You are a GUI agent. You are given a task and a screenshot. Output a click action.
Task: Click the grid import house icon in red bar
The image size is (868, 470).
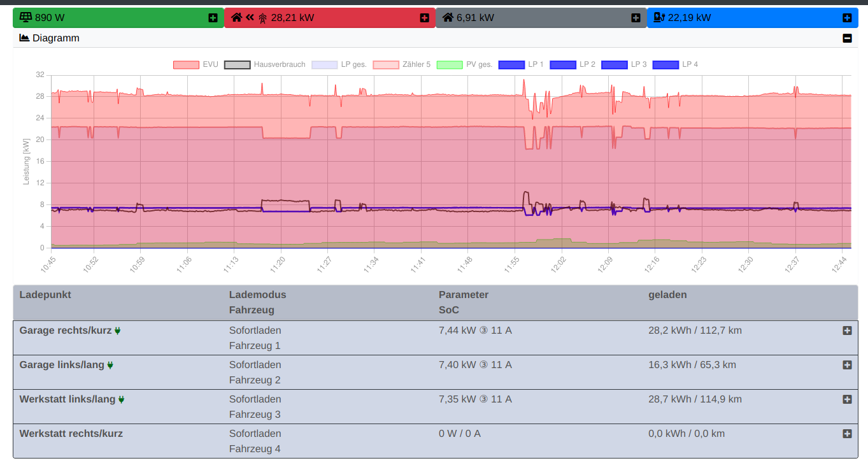[x=237, y=18]
